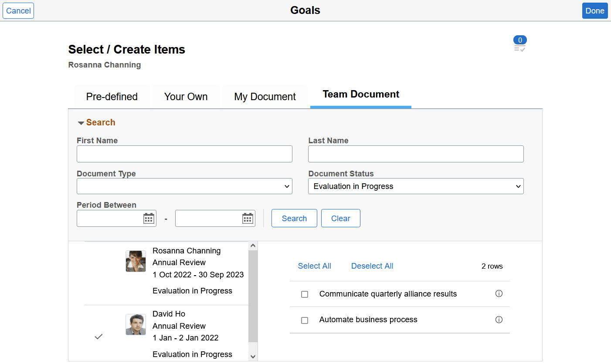Switch to the Pre-defined tab
Viewport: 611px width, 364px height.
click(x=112, y=96)
